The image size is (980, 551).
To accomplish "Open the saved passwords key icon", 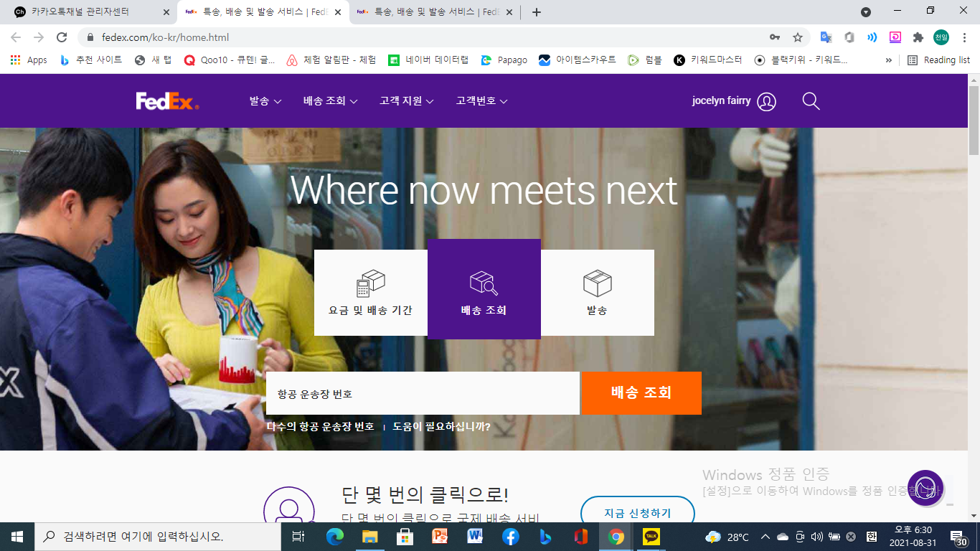I will click(x=775, y=37).
